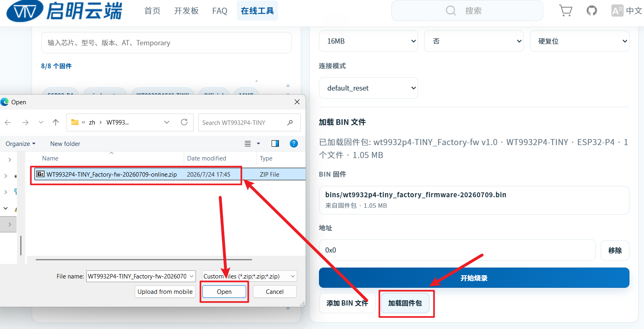Click the bins/wt9932p4-tiny_factory_firmware-20260709.bin entry
644x329 pixels.
pyautogui.click(x=474, y=200)
